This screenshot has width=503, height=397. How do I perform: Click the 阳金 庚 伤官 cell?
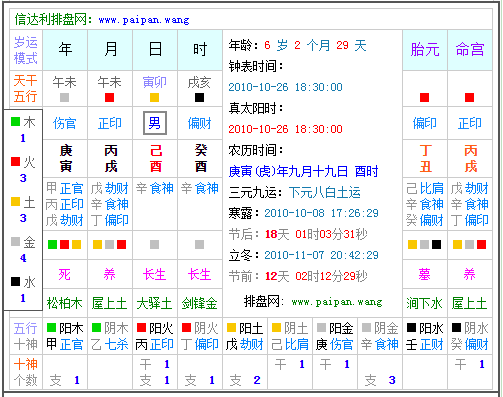click(335, 336)
